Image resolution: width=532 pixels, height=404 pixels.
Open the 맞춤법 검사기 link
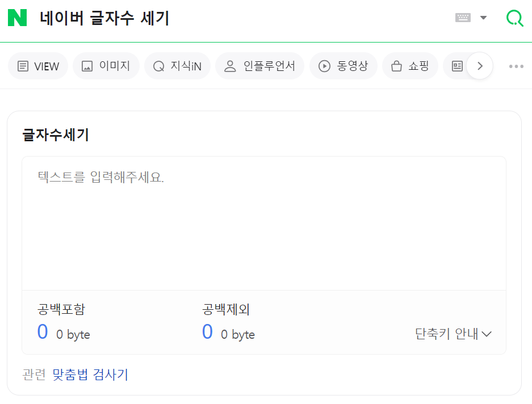pos(90,374)
